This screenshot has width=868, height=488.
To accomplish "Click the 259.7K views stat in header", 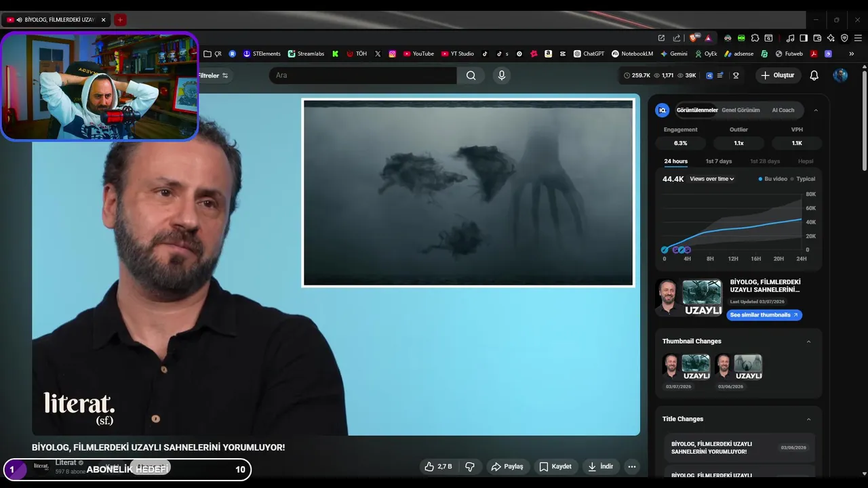I will coord(637,75).
